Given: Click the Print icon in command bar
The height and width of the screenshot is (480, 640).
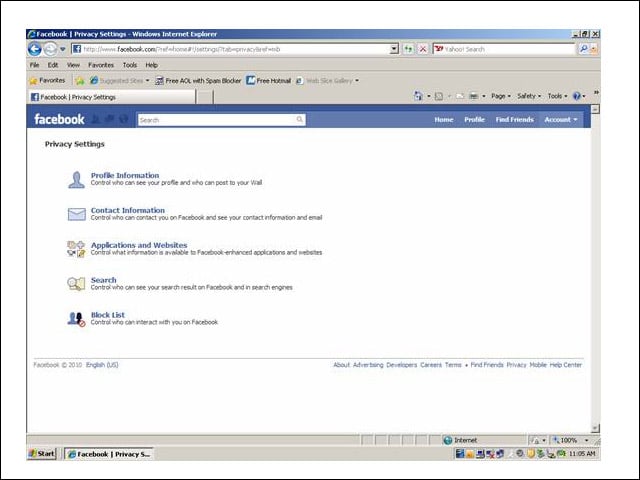Looking at the screenshot, I should coord(473,96).
